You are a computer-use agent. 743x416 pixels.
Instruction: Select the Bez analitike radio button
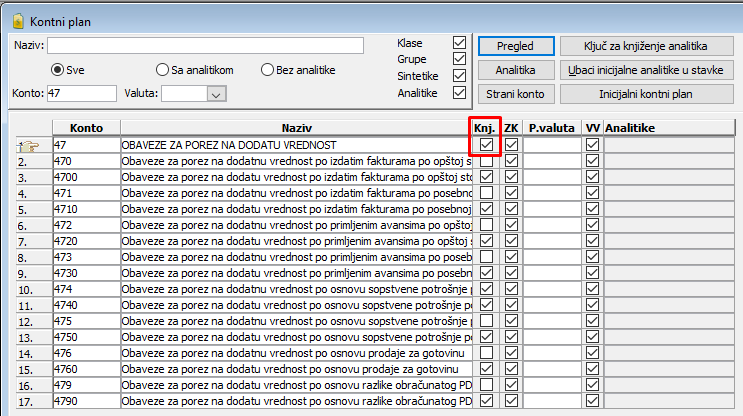pos(267,70)
